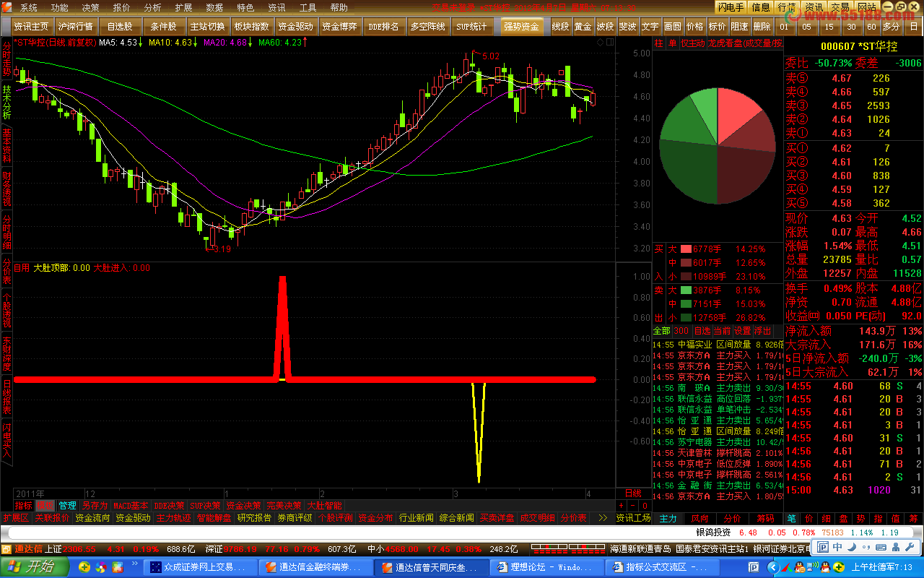
Task: Open the 分析 menu
Action: click(152, 7)
